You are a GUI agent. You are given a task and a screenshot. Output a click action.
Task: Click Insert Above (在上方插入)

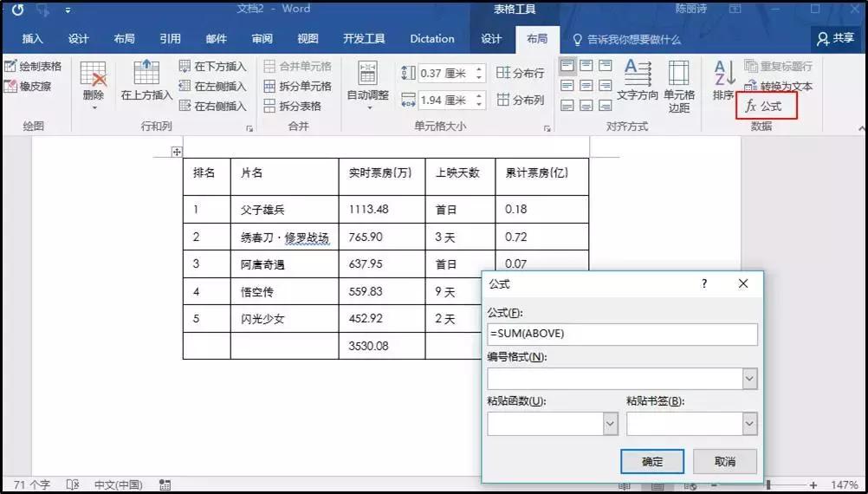pos(146,81)
